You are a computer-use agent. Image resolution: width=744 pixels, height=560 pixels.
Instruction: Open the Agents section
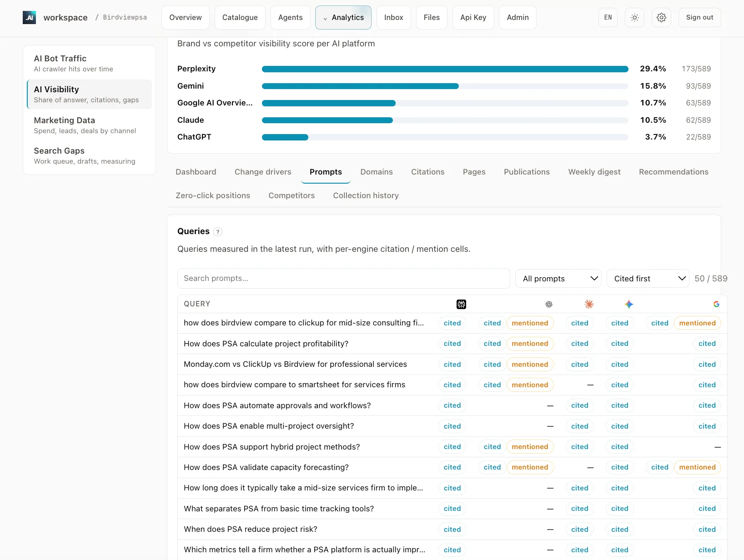coord(291,18)
